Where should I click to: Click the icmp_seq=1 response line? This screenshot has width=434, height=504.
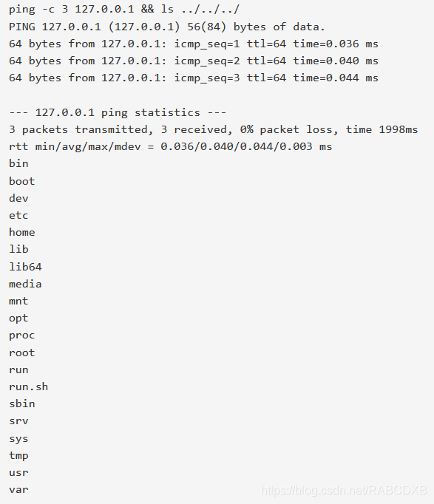click(x=194, y=44)
